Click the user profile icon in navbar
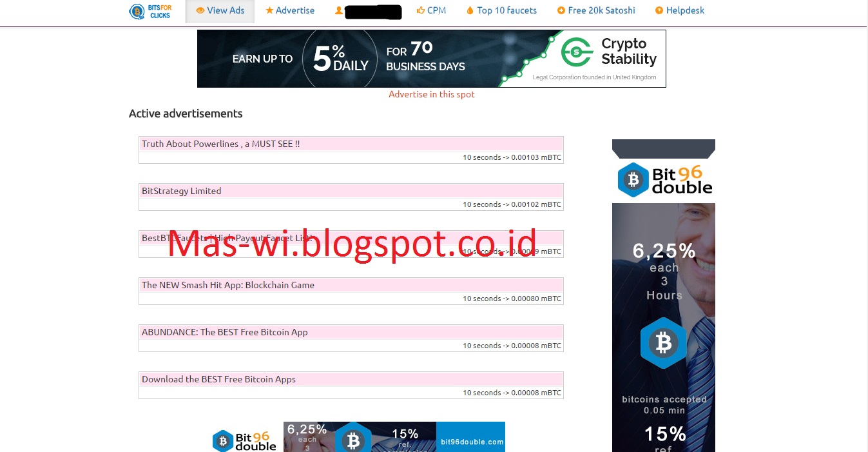Image resolution: width=868 pixels, height=452 pixels. 339,10
